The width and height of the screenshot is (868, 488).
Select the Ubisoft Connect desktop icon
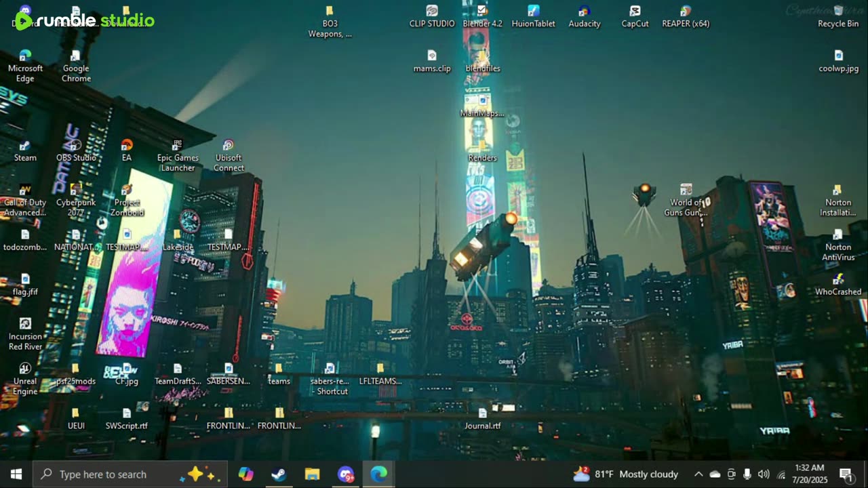(229, 156)
